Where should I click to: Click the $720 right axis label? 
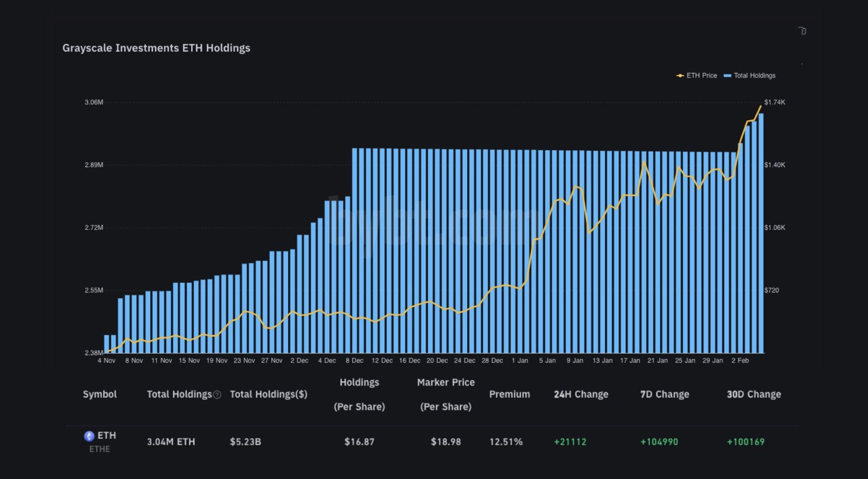(773, 290)
